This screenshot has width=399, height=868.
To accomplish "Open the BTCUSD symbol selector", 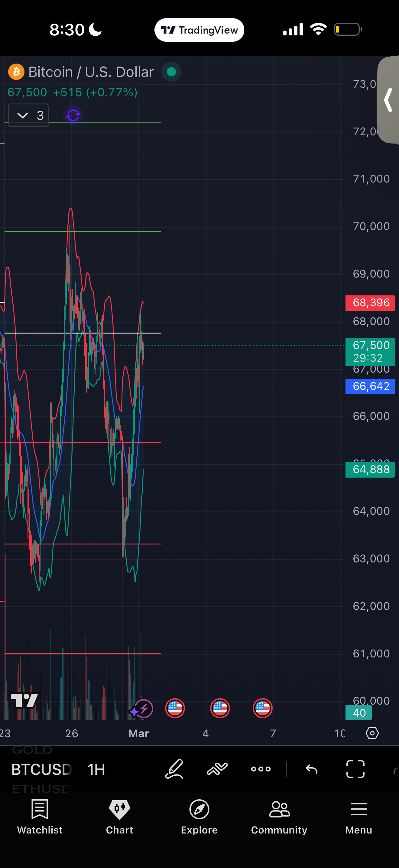I will [41, 770].
